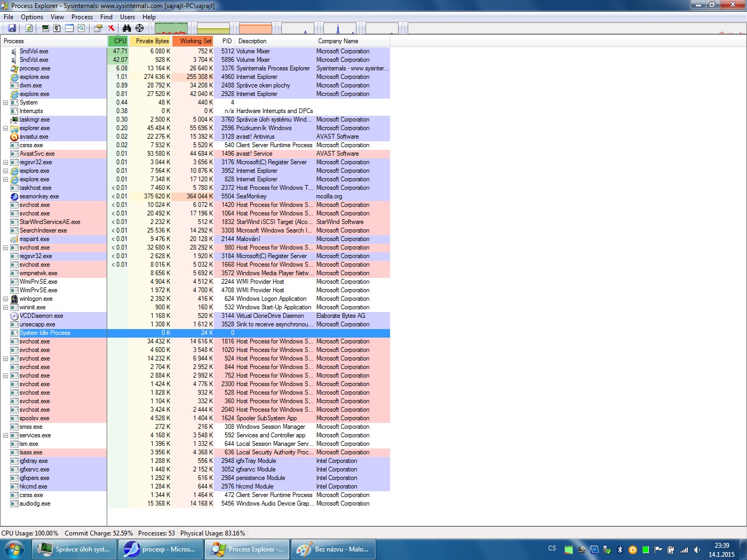Viewport: 747px width, 560px height.
Task: Click the green CPU history graph in toolbar
Action: (171, 28)
